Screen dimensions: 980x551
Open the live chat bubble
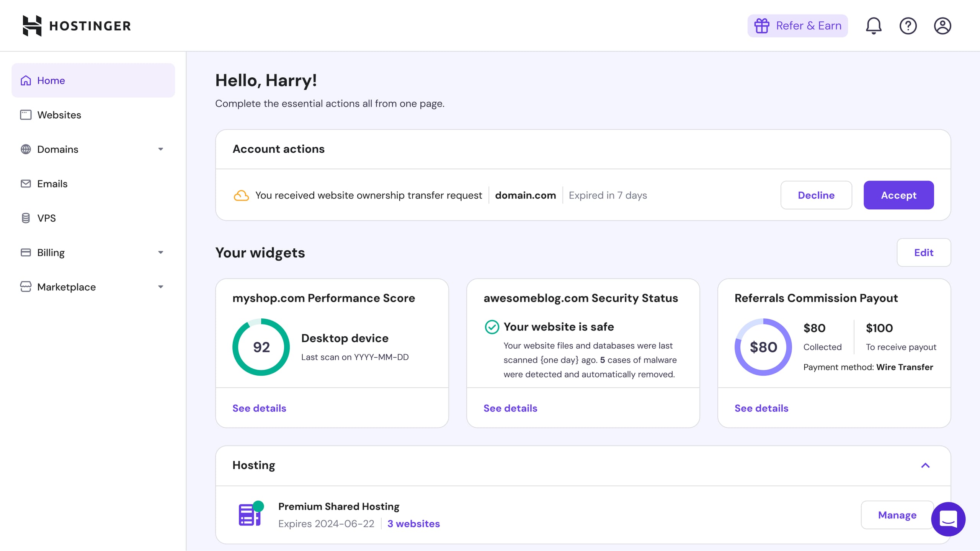[x=948, y=519]
